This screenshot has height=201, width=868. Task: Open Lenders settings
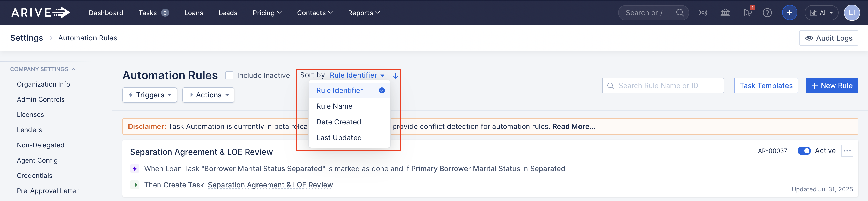(29, 130)
